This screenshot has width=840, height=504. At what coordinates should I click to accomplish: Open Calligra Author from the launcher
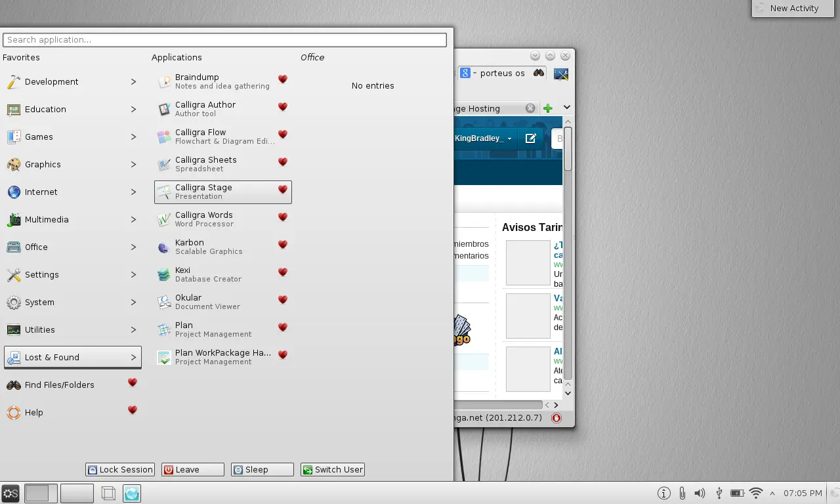[x=223, y=109]
